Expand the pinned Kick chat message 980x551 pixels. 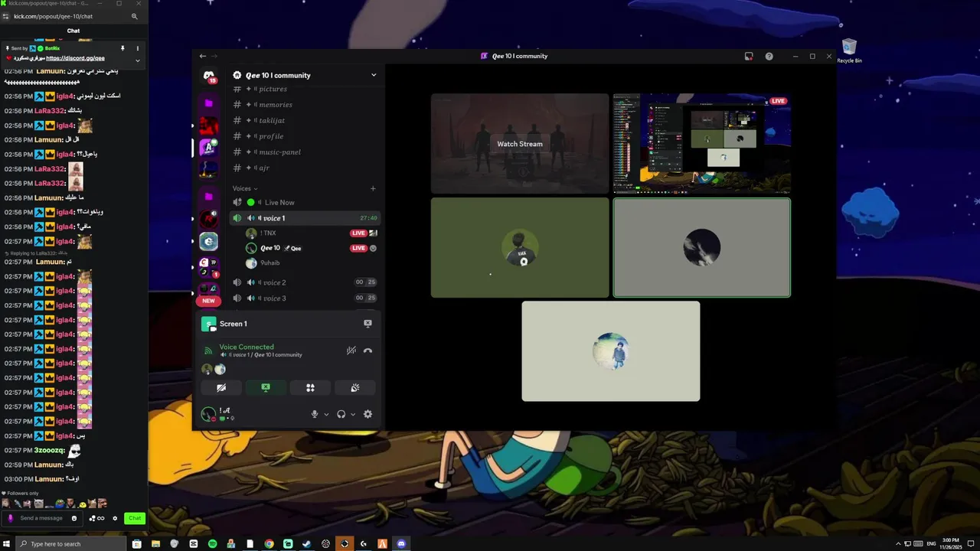point(138,60)
